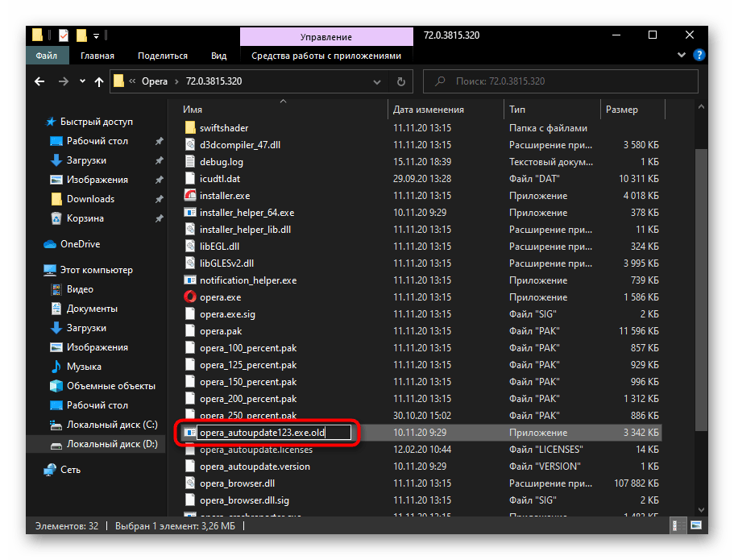The image size is (734, 560).
Task: Click the Музыка music note icon
Action: [x=56, y=367]
